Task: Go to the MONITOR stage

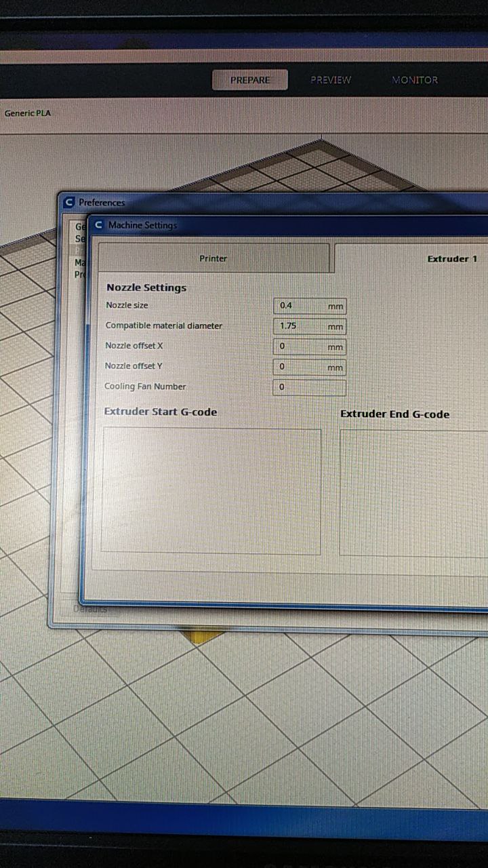Action: (x=415, y=80)
